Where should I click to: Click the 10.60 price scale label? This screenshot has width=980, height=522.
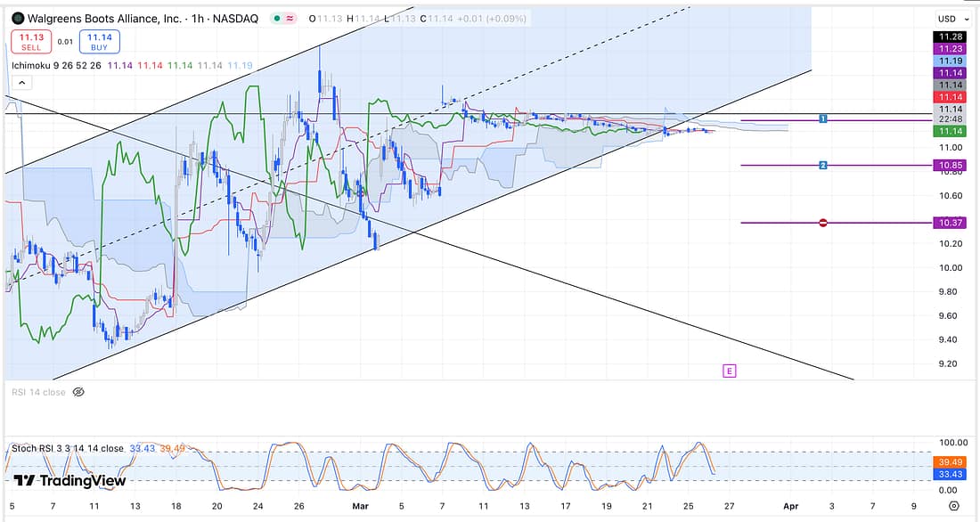951,196
